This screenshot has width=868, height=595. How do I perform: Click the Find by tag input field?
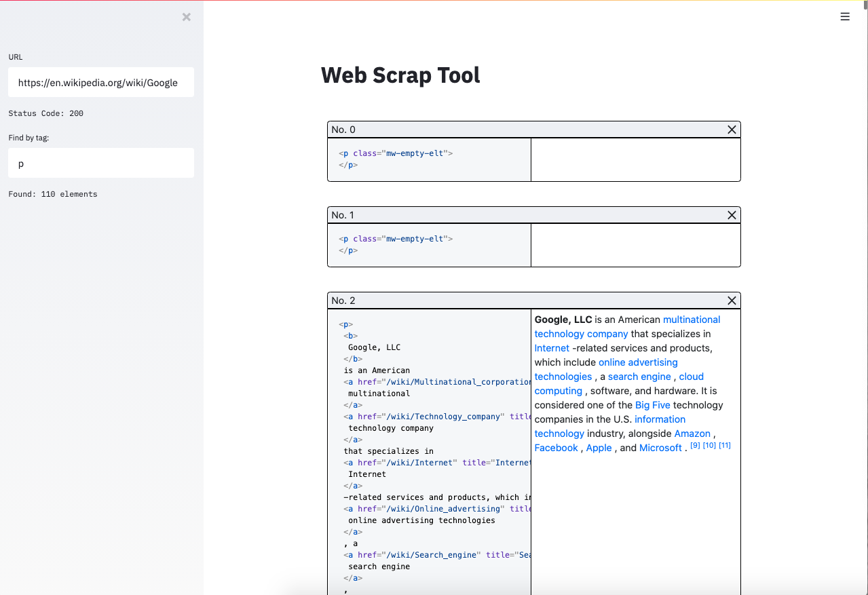pos(101,163)
